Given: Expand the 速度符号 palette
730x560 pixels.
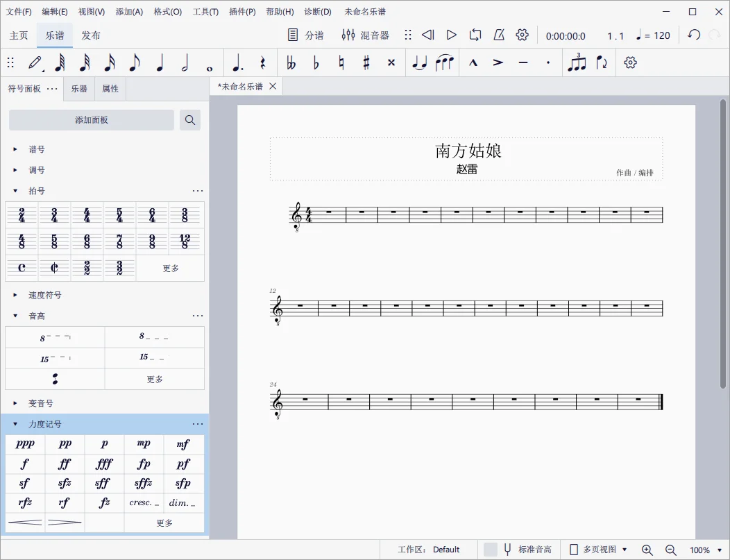Looking at the screenshot, I should click(x=15, y=295).
